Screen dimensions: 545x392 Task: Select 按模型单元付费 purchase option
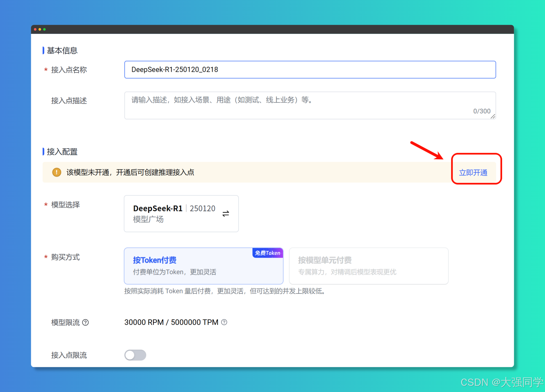click(x=368, y=266)
